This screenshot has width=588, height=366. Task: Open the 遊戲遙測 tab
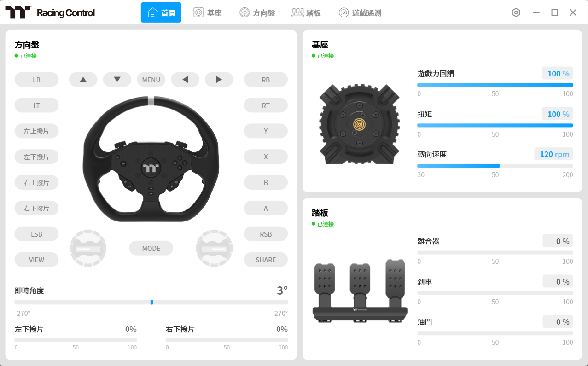(360, 12)
